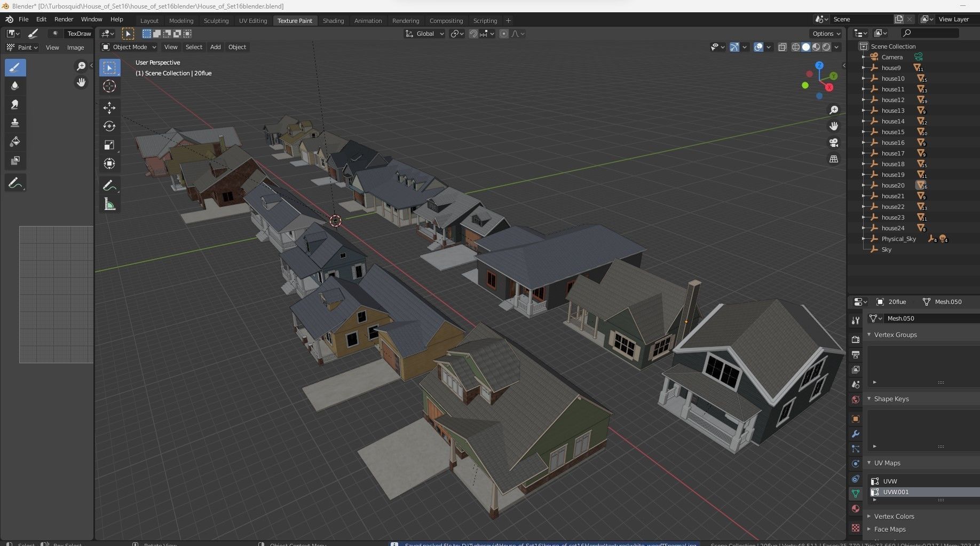Switch to wireframe viewport shading

click(x=796, y=47)
